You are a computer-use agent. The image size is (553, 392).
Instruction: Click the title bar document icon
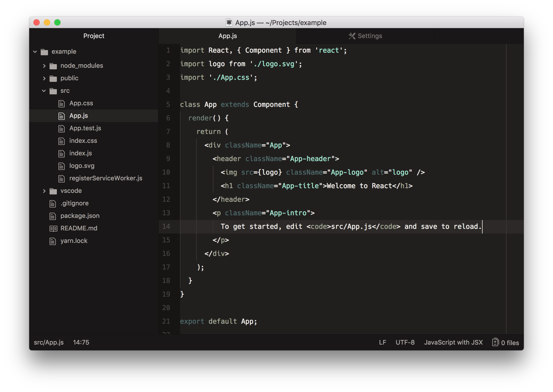pos(229,23)
